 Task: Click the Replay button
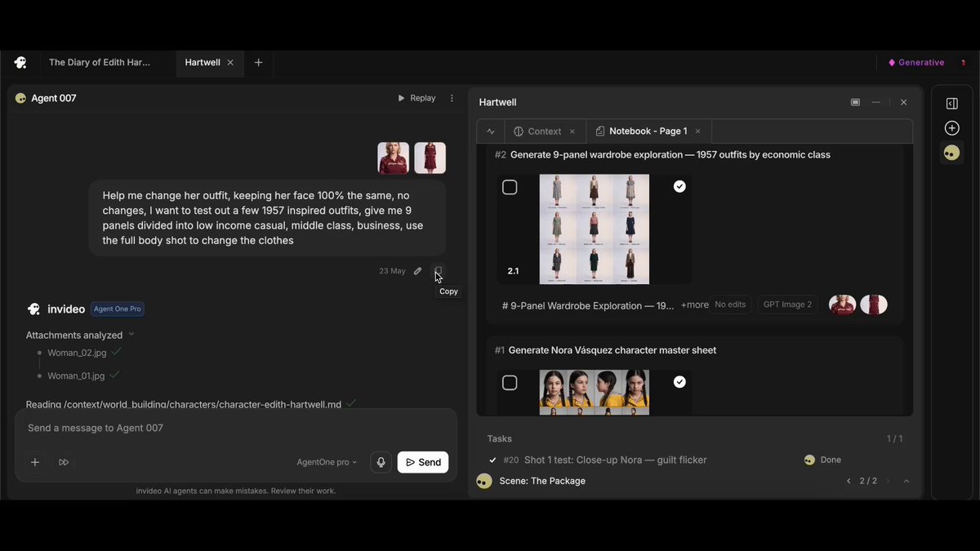[x=416, y=98]
